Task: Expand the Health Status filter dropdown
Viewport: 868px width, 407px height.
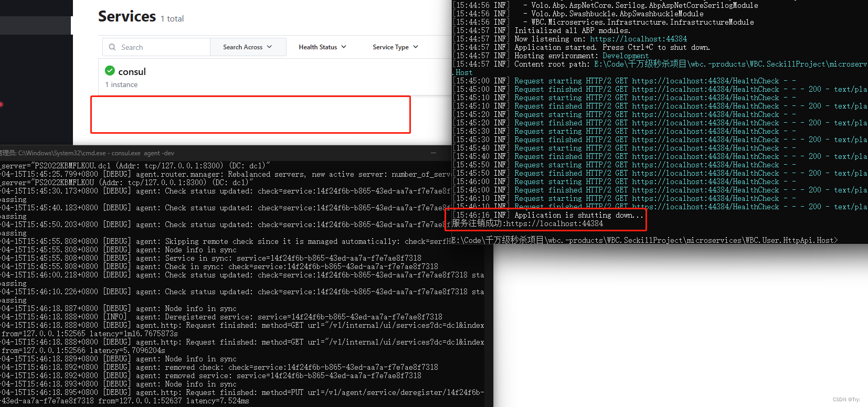Action: (x=323, y=47)
